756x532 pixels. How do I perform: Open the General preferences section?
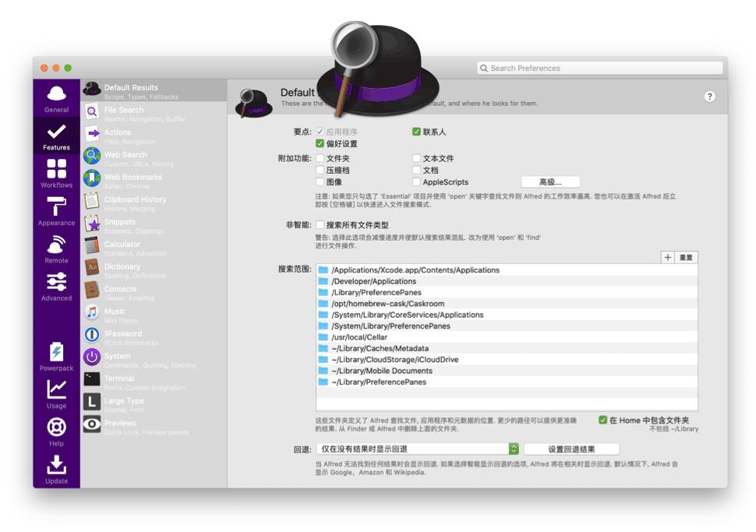coord(56,99)
